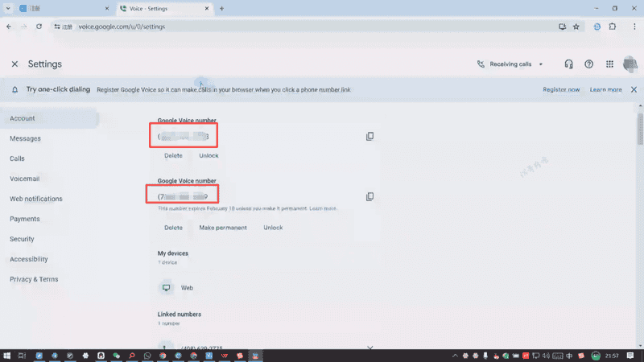
Task: Open the red magnifier app on taskbar
Action: [132, 356]
